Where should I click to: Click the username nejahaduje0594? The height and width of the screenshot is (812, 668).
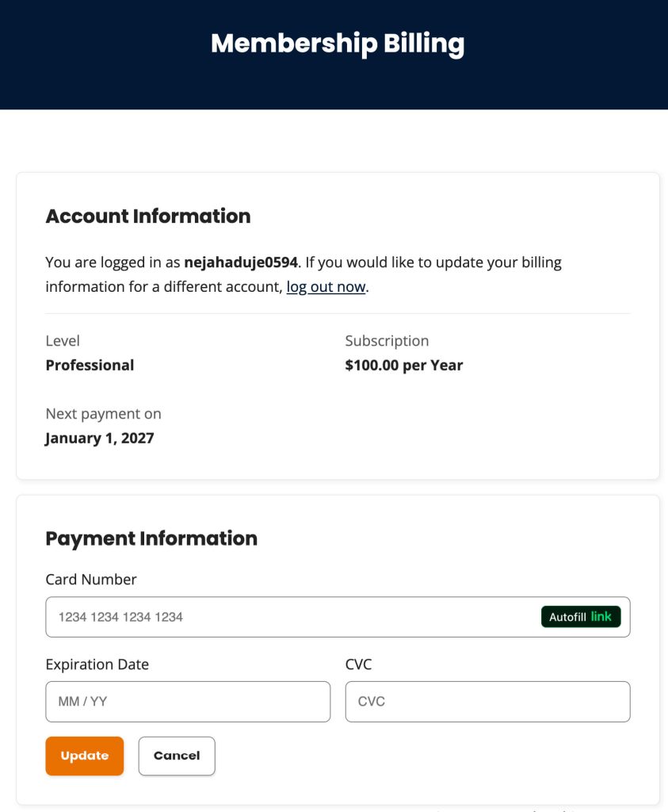243,262
